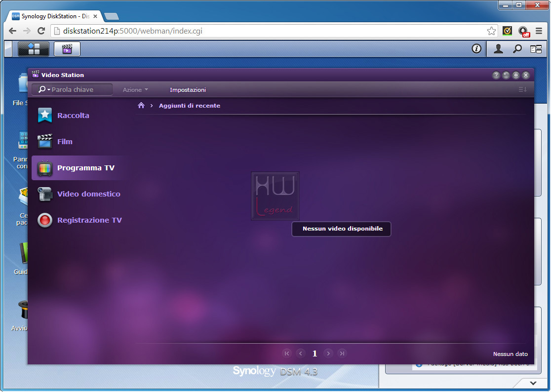This screenshot has height=392, width=551.
Task: Click the clapperboard Film icon
Action: pyautogui.click(x=45, y=141)
